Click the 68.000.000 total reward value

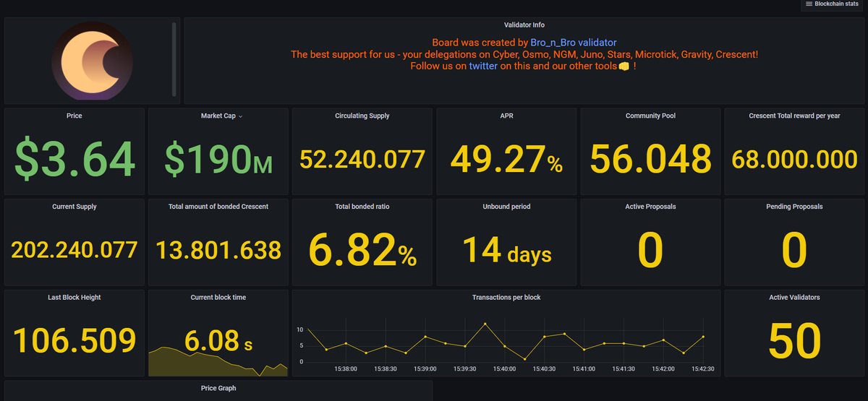click(794, 159)
